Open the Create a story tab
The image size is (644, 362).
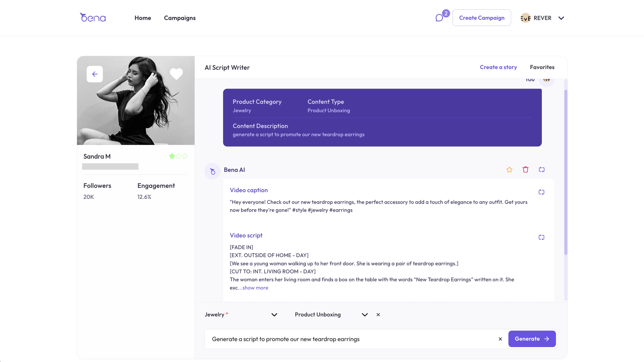point(498,67)
